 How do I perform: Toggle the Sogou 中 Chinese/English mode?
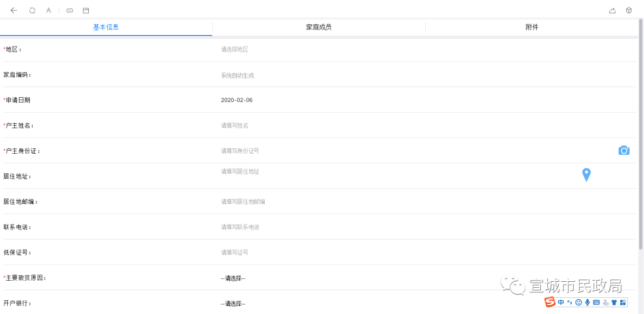pos(561,303)
